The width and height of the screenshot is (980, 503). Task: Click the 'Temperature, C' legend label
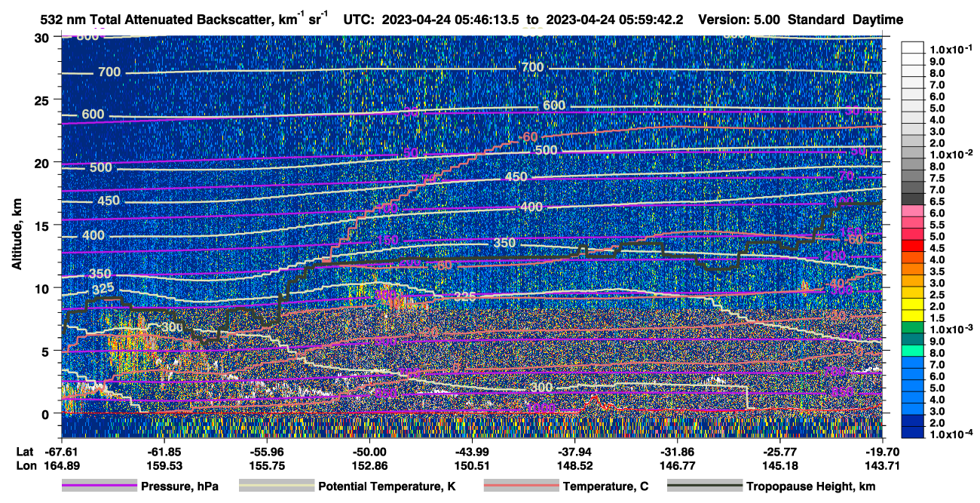coord(605,487)
